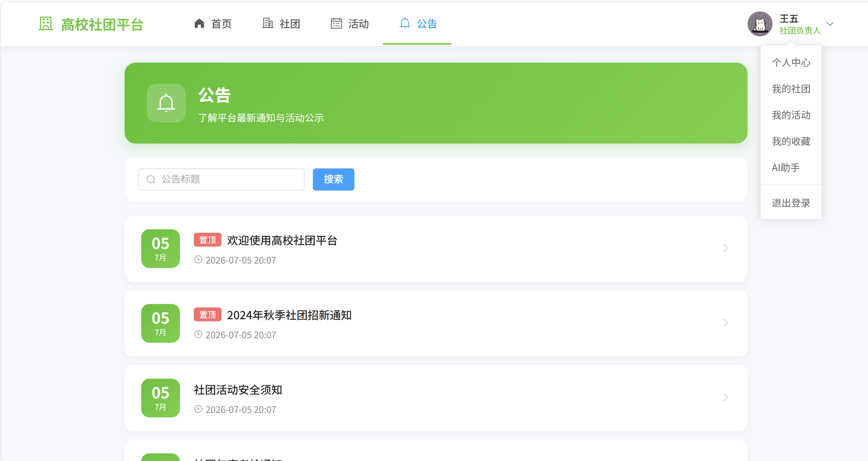868x461 pixels.
Task: Open chevron for 2024年秋季社团招新通知
Action: tap(725, 323)
